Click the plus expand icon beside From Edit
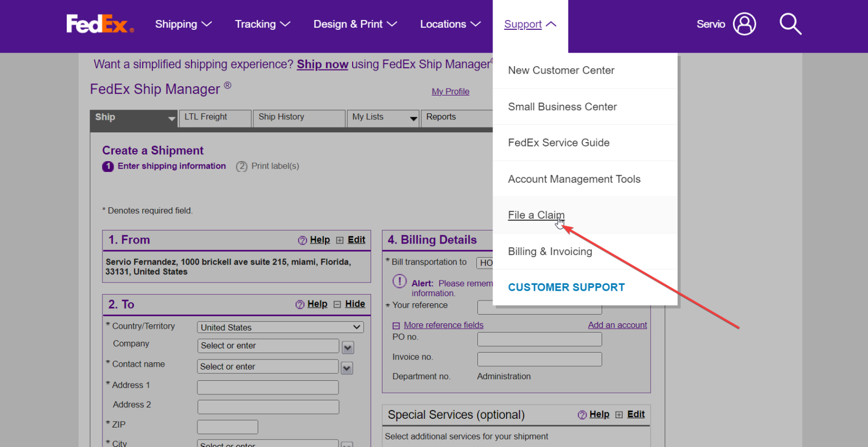 pos(340,240)
